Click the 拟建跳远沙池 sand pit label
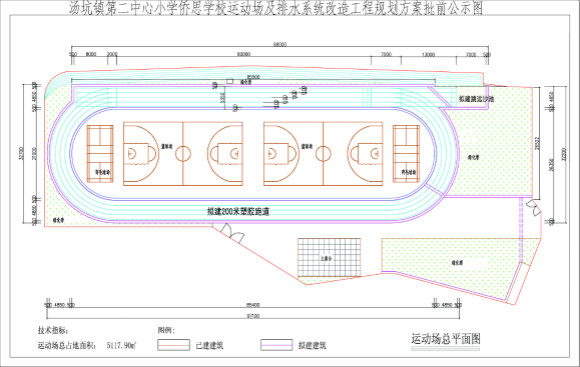Image resolution: width=580 pixels, height=367 pixels. point(476,99)
